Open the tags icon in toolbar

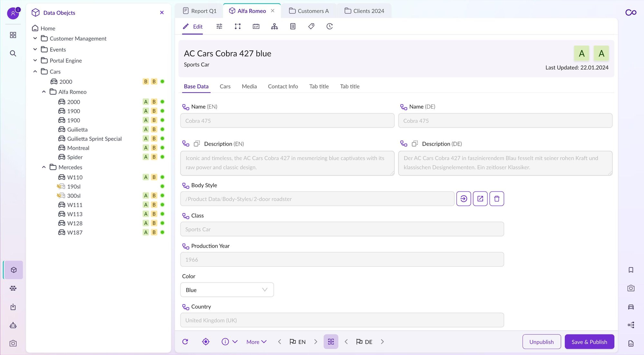[311, 26]
